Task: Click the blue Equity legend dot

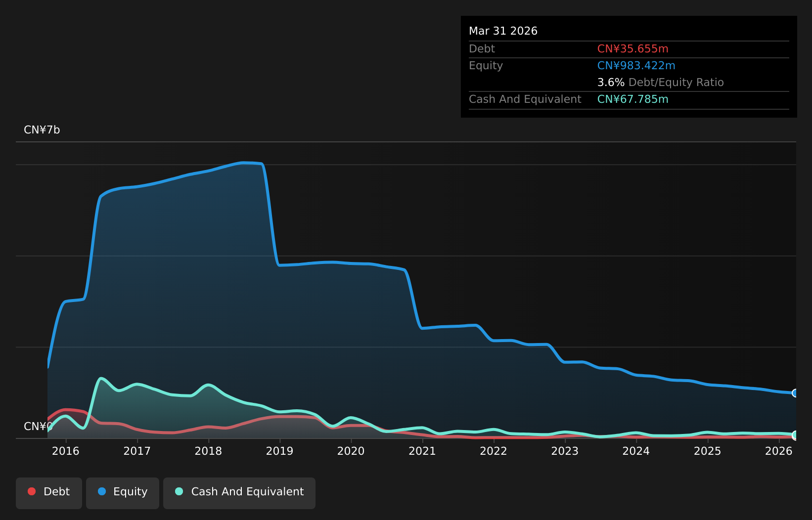Action: pyautogui.click(x=102, y=491)
